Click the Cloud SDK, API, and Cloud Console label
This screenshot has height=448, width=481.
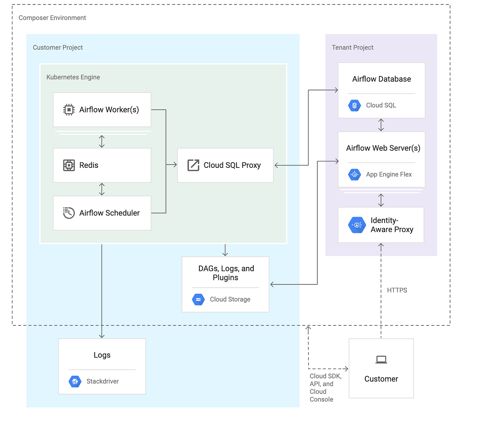pyautogui.click(x=326, y=388)
